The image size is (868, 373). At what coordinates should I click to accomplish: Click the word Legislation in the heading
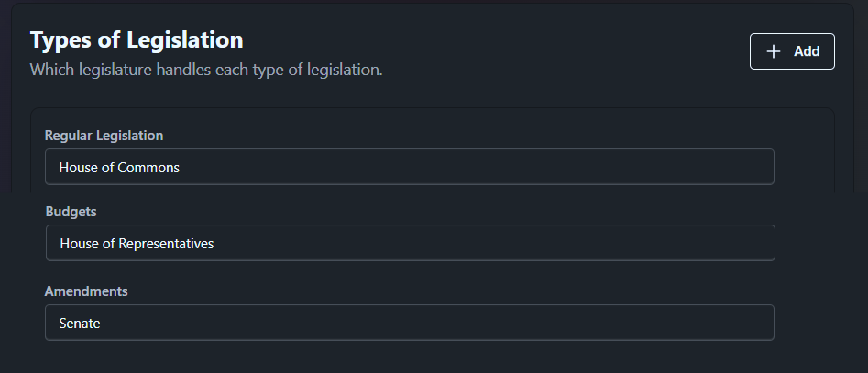click(184, 39)
